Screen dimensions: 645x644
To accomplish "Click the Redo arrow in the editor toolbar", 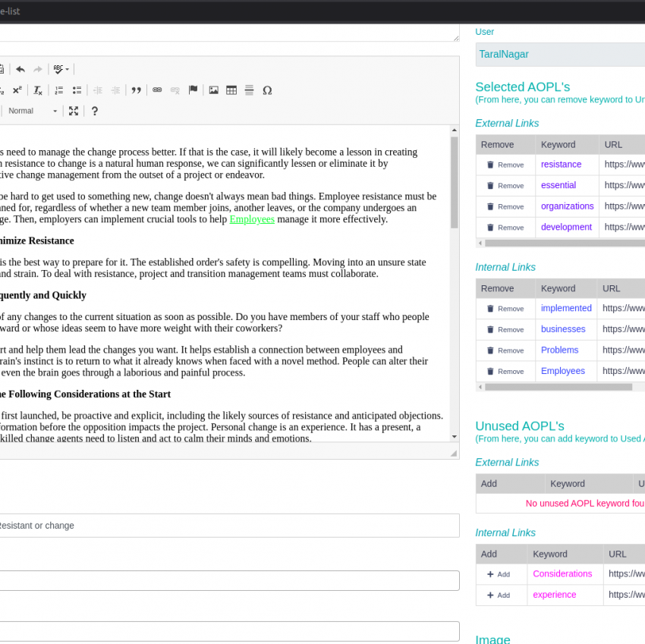I will tap(38, 69).
